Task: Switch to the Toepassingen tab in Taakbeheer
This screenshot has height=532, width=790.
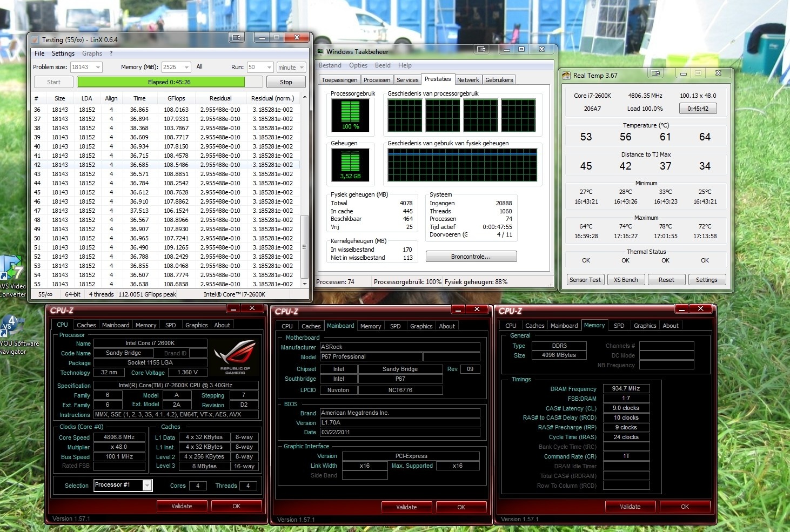Action: click(339, 80)
